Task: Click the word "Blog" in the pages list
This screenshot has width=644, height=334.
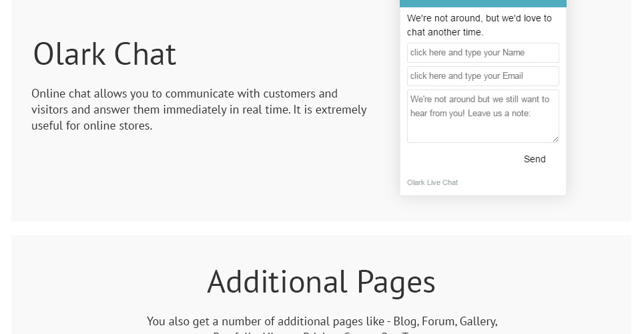Action: (405, 322)
